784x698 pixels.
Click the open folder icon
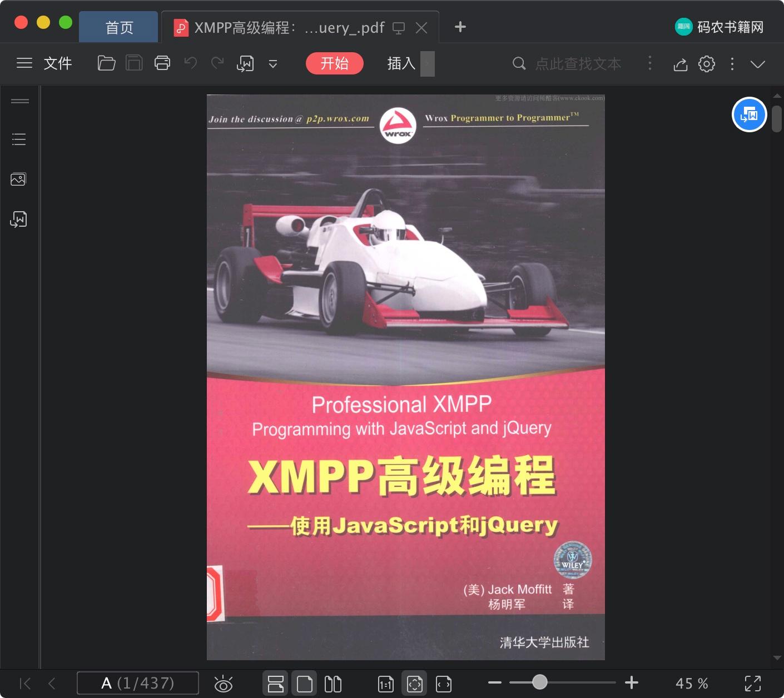pyautogui.click(x=106, y=63)
